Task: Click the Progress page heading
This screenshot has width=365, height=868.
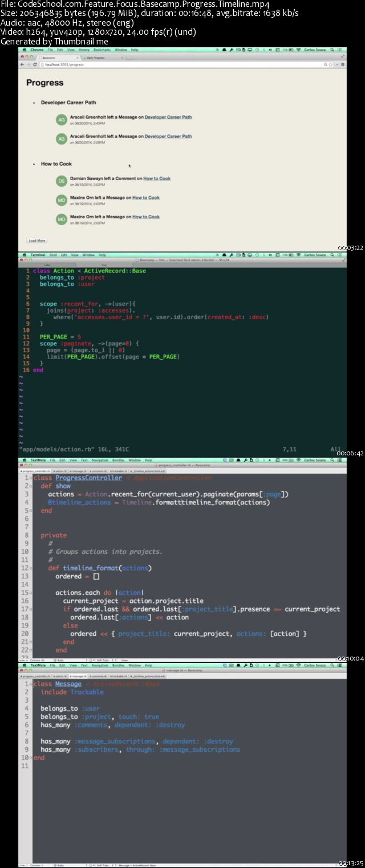Action: (x=44, y=83)
